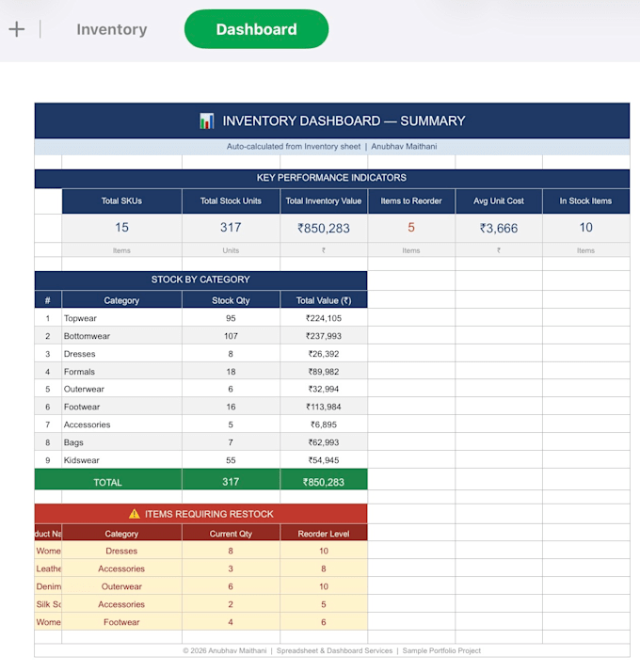Select the Silk Sc product name cell
640x672 pixels.
(48, 604)
